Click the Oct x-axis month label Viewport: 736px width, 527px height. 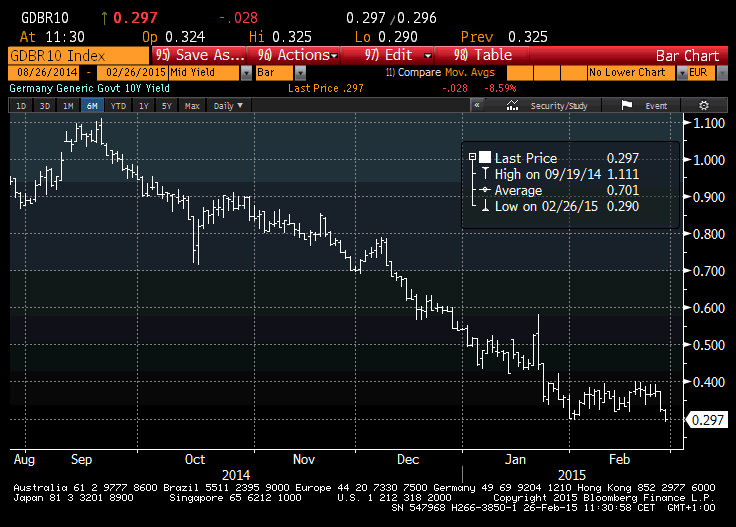click(195, 459)
